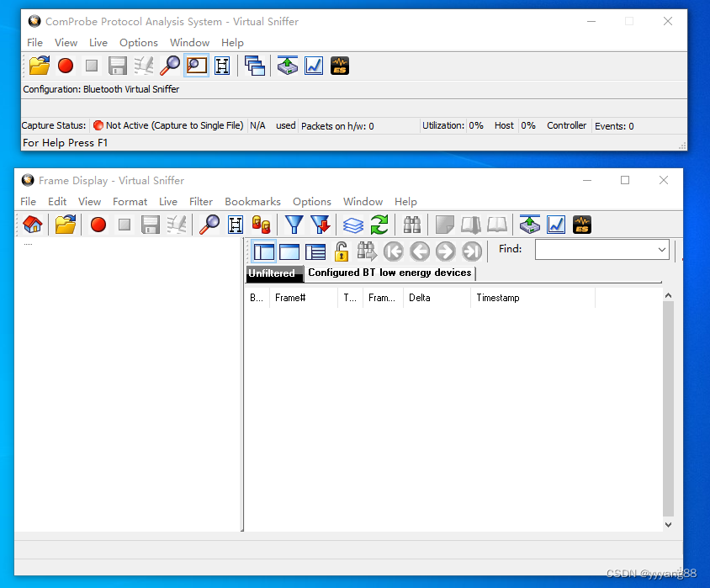Go to previous frame left arrow button
Image resolution: width=710 pixels, height=588 pixels.
coord(420,252)
